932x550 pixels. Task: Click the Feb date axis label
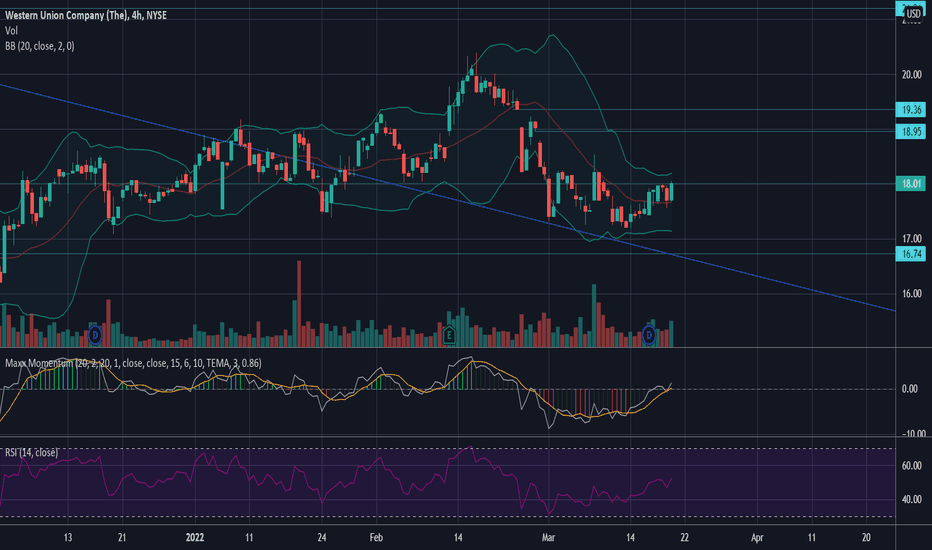click(x=376, y=538)
